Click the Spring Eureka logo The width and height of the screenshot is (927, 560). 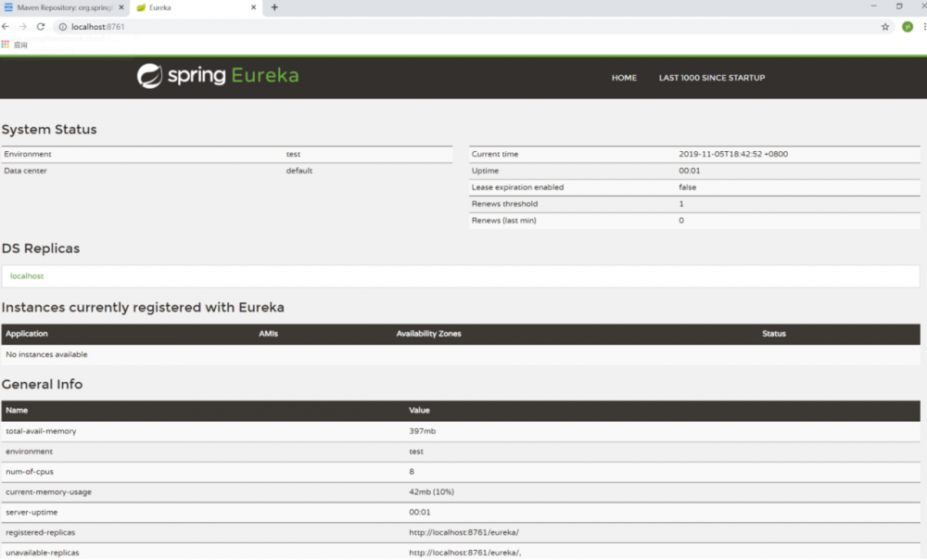coord(218,76)
